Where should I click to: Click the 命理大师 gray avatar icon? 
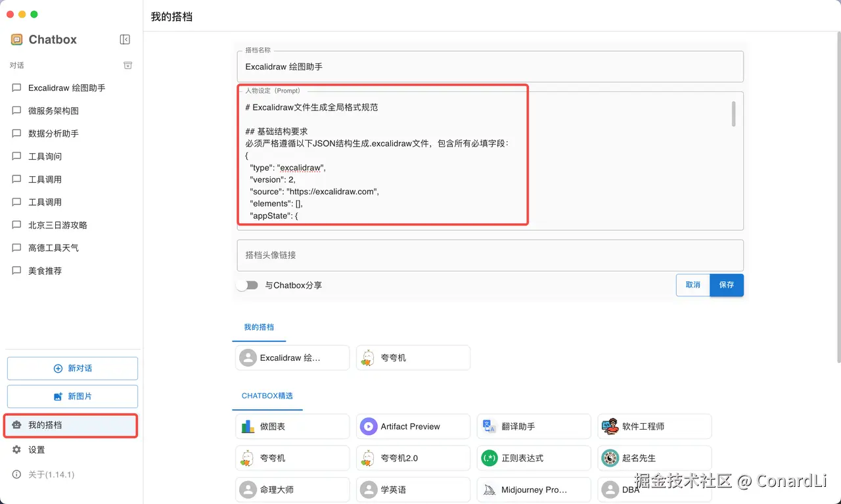pyautogui.click(x=248, y=490)
